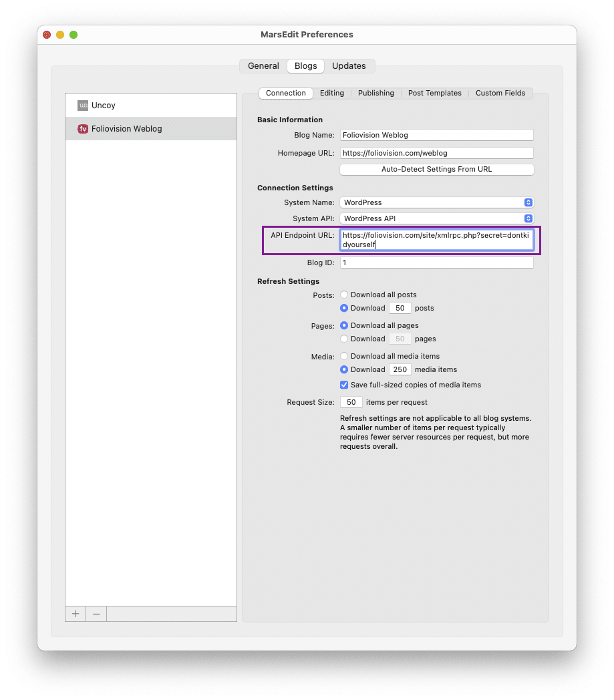Open the System Name dropdown showing WordPress
This screenshot has height=700, width=614.
point(437,202)
